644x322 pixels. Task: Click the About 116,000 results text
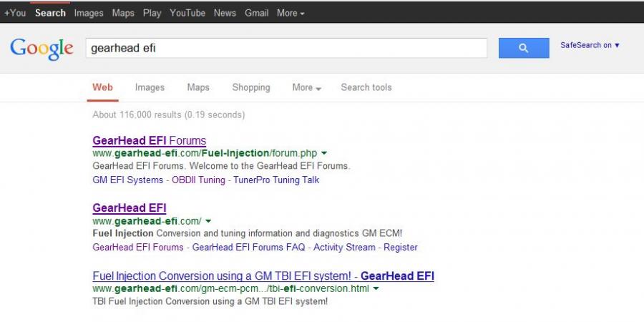[x=168, y=114]
